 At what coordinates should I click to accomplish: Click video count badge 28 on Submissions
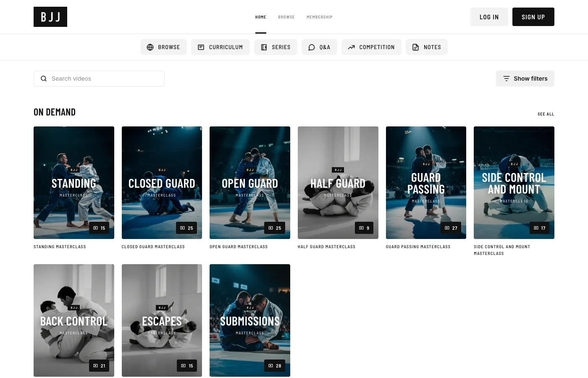(x=275, y=366)
